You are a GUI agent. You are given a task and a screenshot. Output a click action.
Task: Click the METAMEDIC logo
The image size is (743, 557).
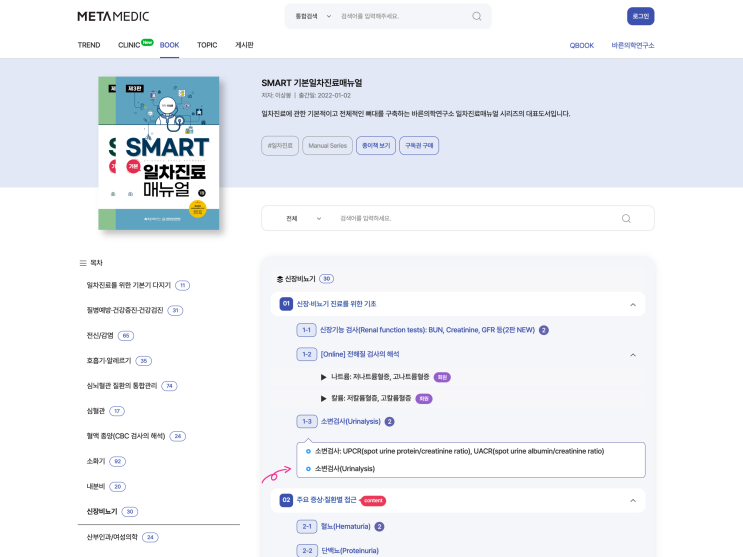tap(113, 17)
